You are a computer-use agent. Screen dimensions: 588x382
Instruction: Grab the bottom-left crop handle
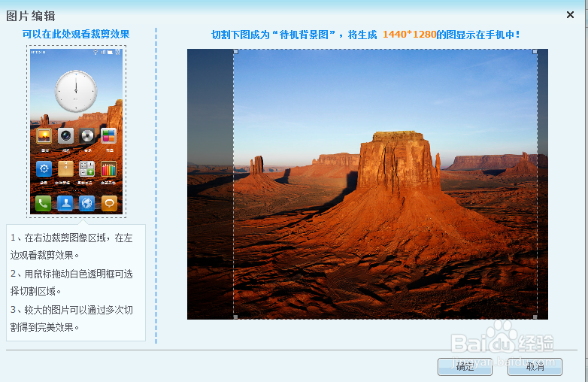click(236, 317)
